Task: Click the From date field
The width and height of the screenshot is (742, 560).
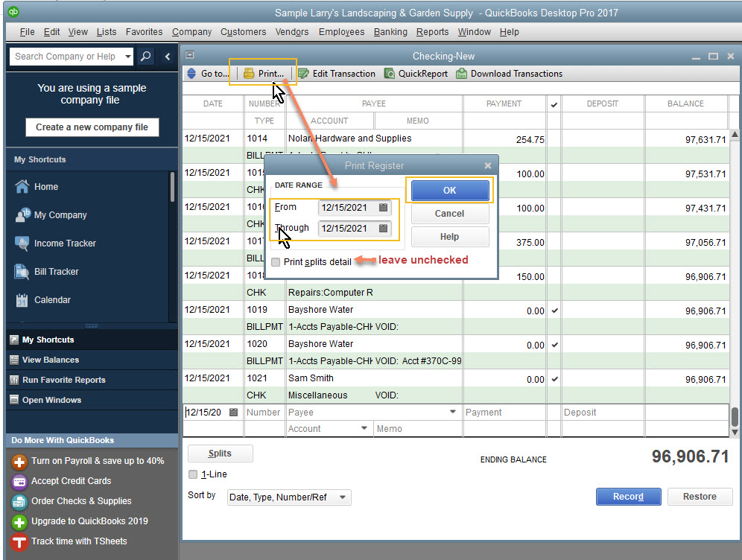Action: (x=355, y=207)
